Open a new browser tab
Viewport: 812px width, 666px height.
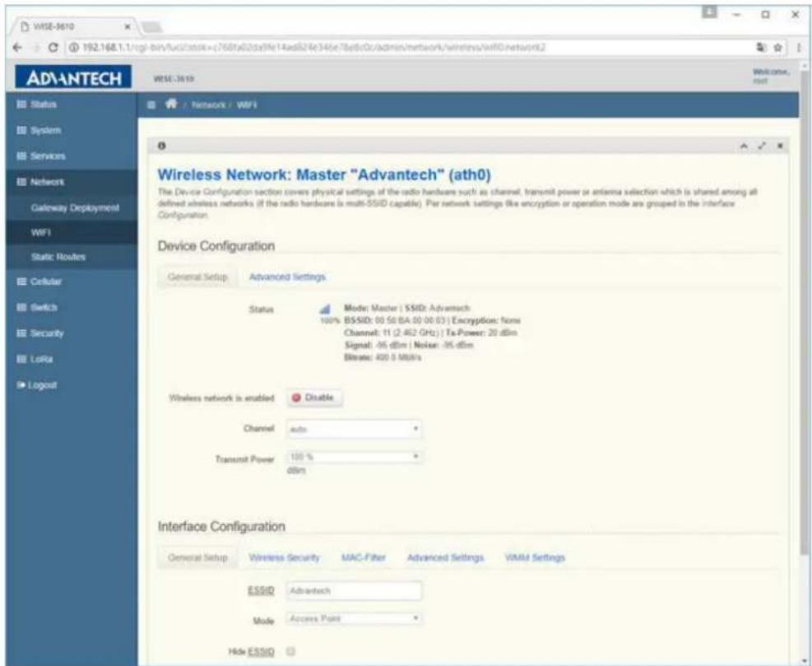[x=151, y=28]
